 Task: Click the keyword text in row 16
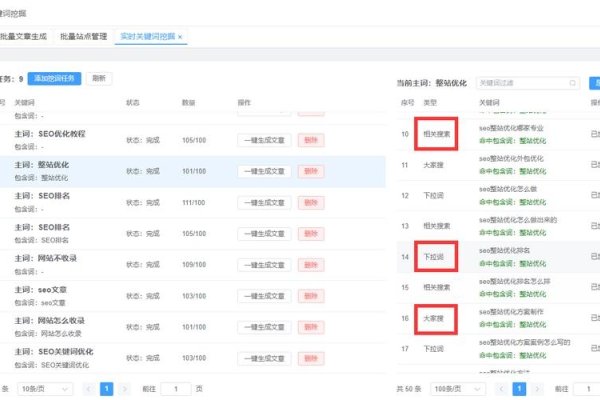click(x=511, y=312)
